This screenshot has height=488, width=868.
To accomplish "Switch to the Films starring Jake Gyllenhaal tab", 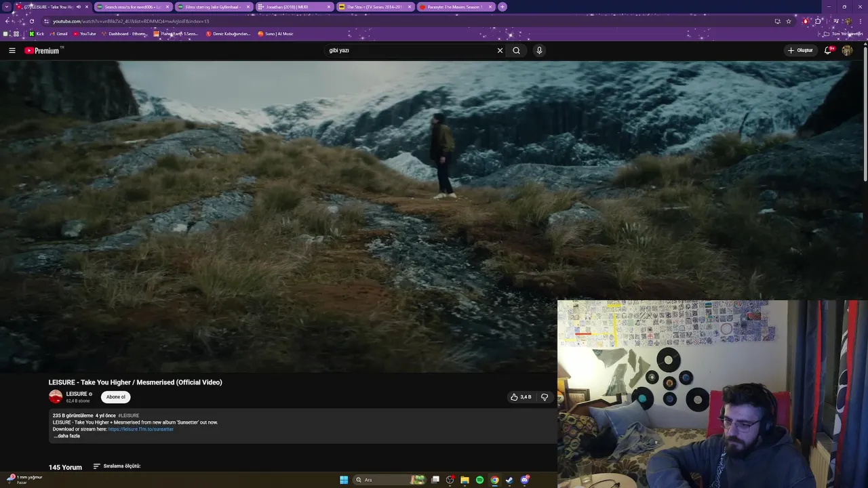I will 213,7.
